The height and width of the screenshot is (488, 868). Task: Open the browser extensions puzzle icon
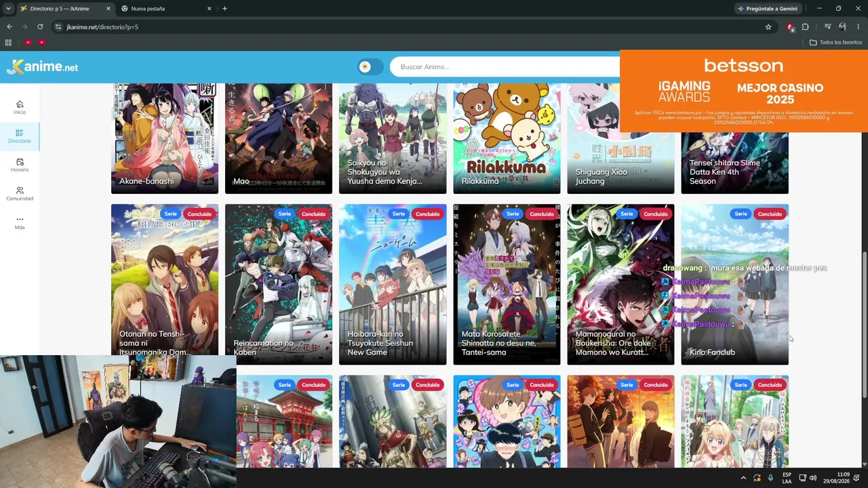click(806, 26)
